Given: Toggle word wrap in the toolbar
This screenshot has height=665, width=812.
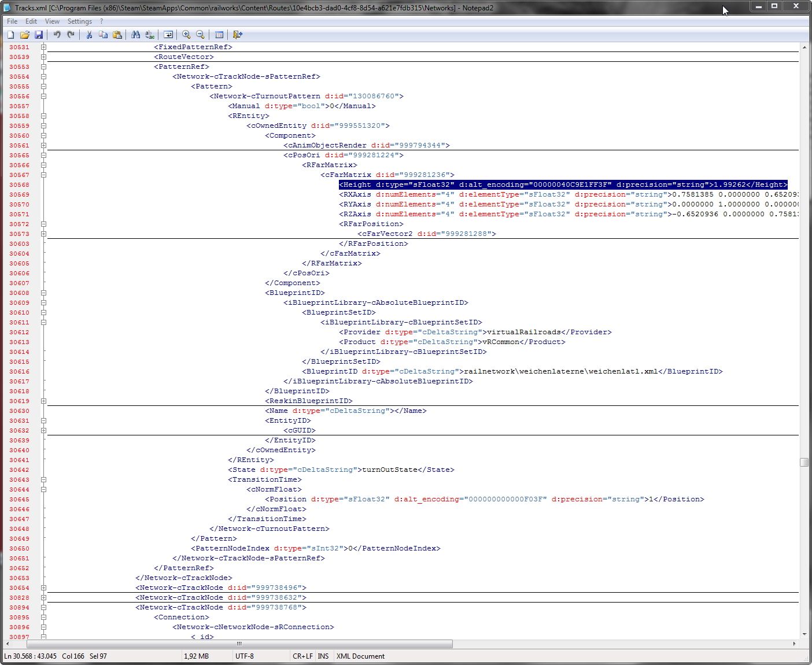Looking at the screenshot, I should pos(168,35).
